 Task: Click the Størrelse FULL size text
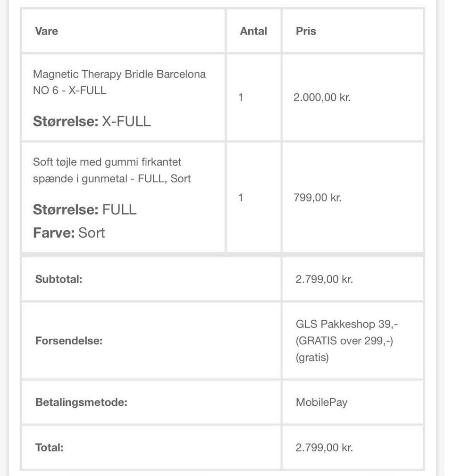pyautogui.click(x=84, y=209)
